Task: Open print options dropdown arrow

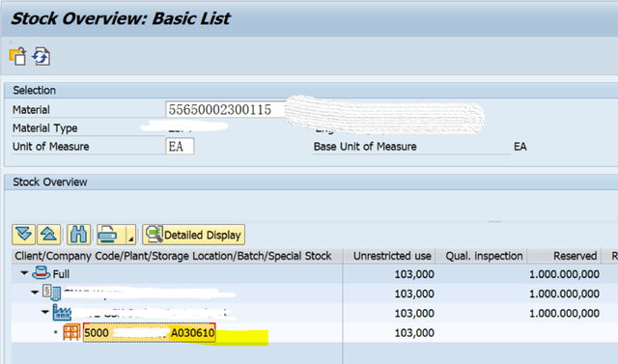Action: (x=131, y=235)
